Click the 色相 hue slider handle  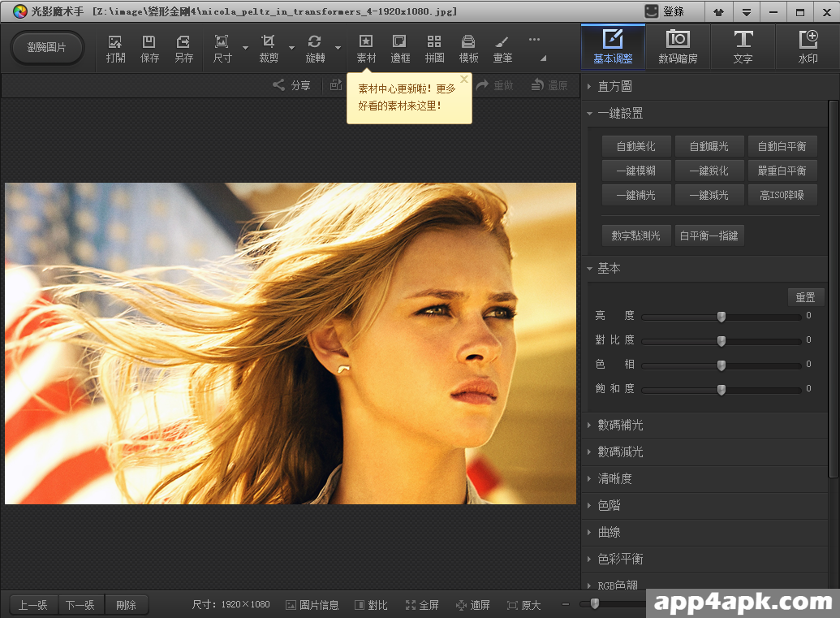(x=722, y=365)
